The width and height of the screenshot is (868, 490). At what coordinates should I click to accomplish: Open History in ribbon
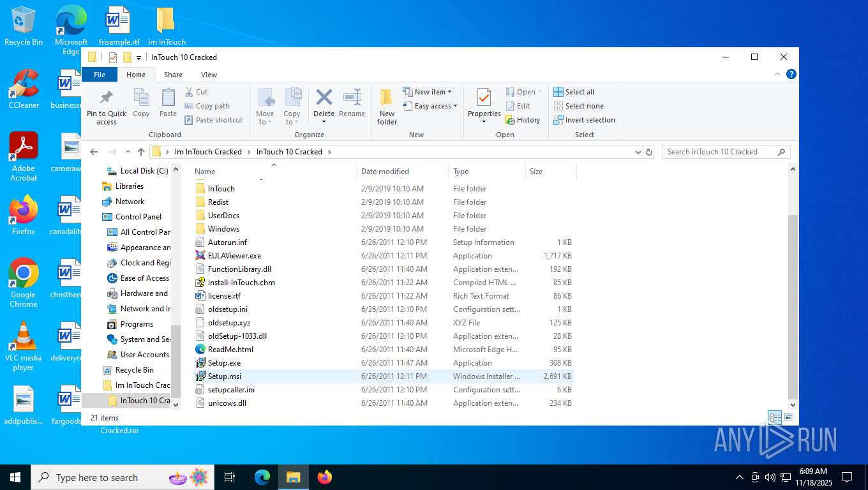click(x=522, y=120)
